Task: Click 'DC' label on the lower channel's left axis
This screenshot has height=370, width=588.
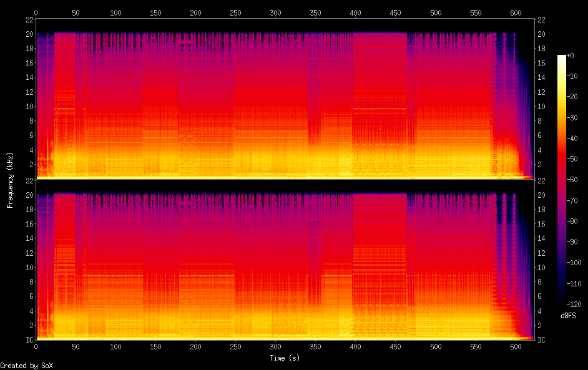Action: (x=29, y=339)
